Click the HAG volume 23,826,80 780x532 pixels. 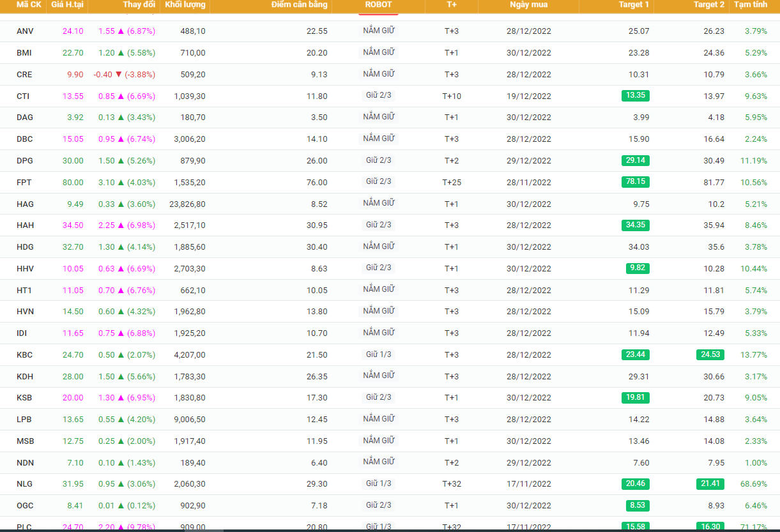[188, 204]
